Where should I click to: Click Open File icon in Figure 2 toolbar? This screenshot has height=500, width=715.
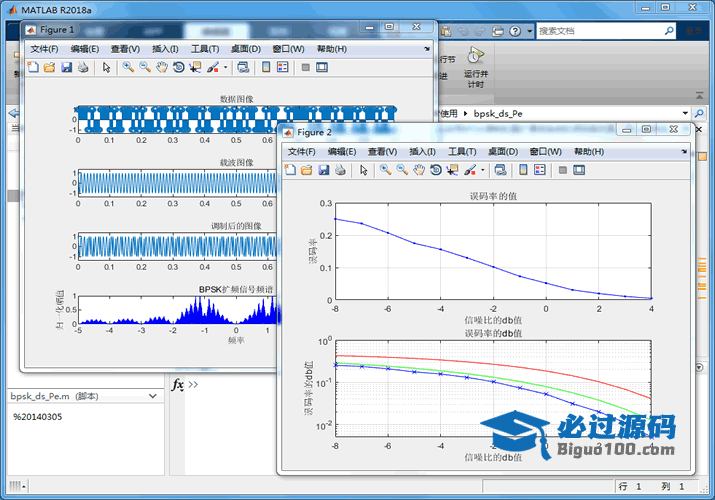click(x=307, y=170)
